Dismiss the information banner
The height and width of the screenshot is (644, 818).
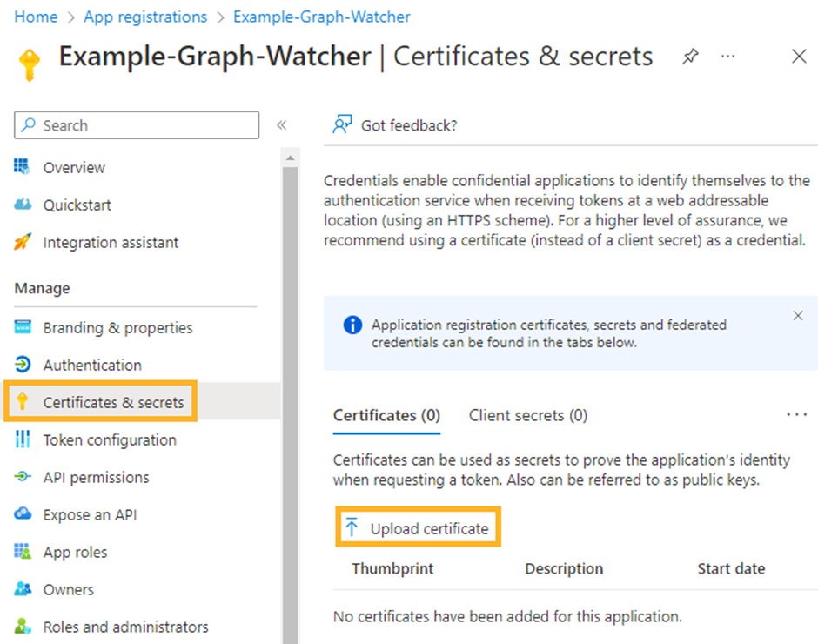point(798,316)
